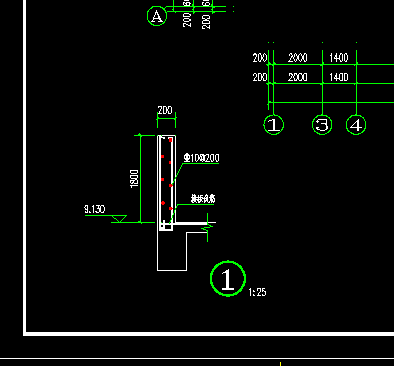Select the grid axis bubble numbered 3
This screenshot has width=394, height=366.
coord(322,125)
